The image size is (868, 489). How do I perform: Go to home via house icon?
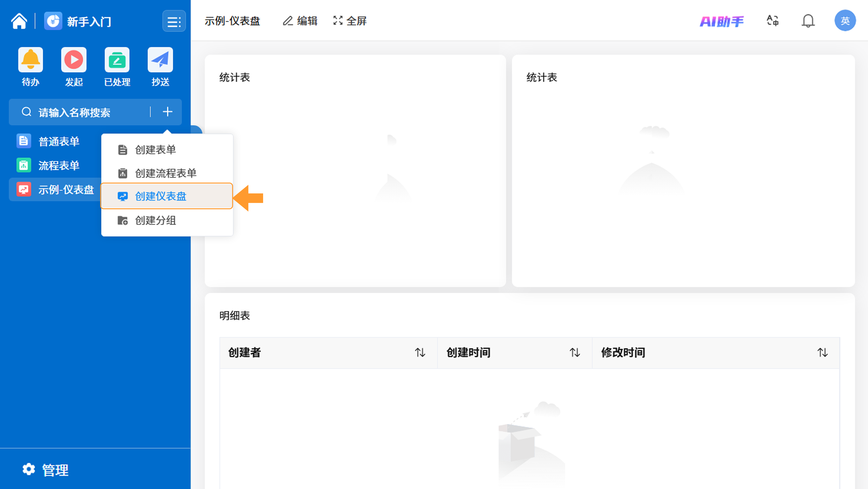[19, 21]
